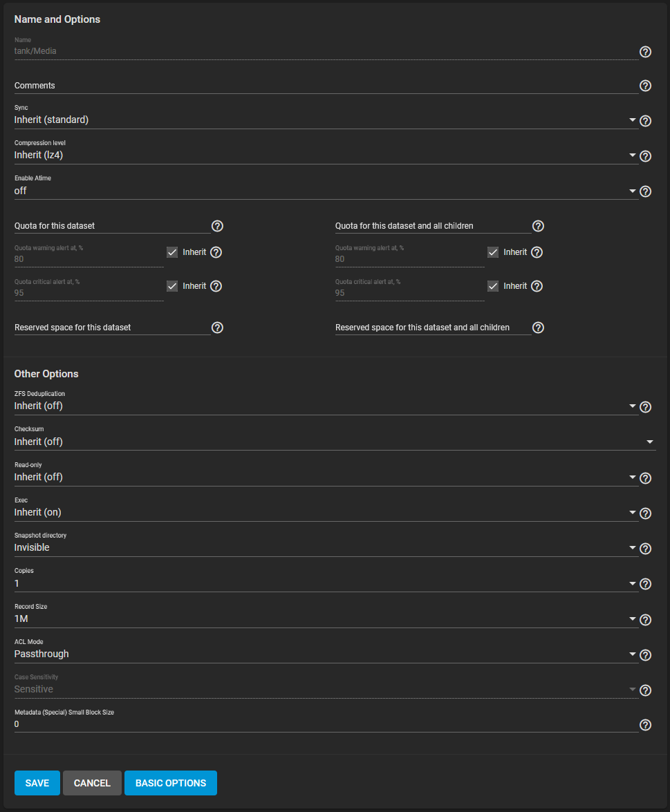This screenshot has height=812, width=670.
Task: Open the Copies dropdown
Action: tap(325, 583)
